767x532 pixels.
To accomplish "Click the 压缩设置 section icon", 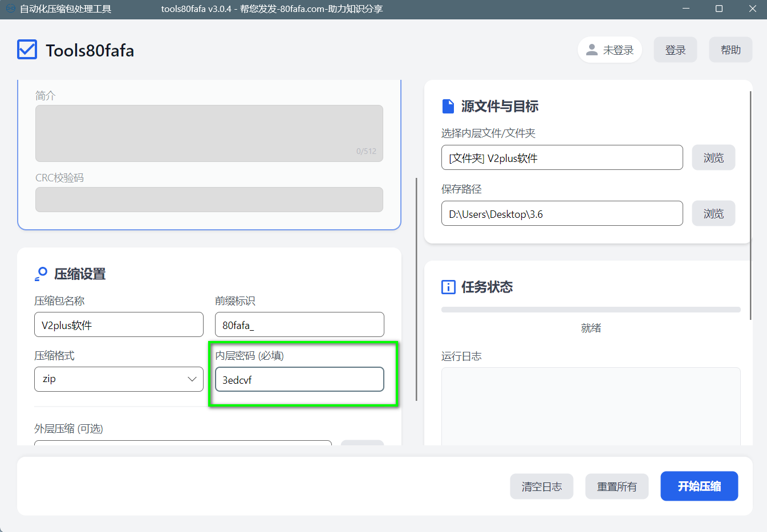I will click(x=41, y=274).
